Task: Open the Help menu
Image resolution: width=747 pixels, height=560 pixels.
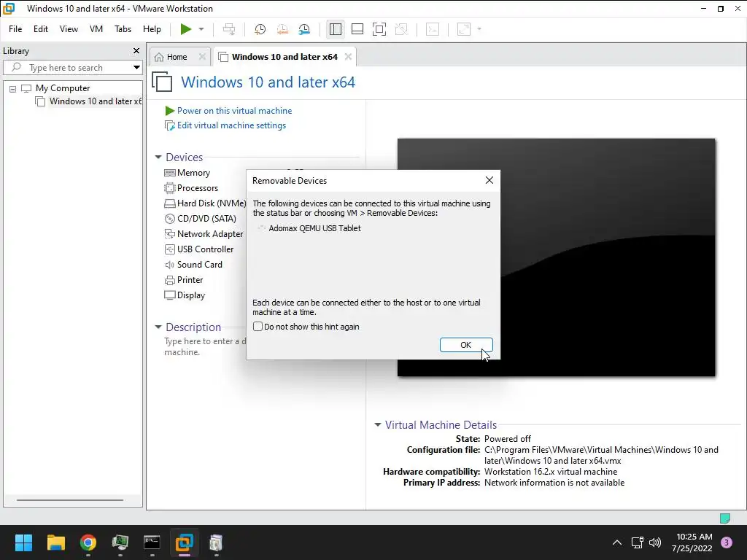Action: 152,29
